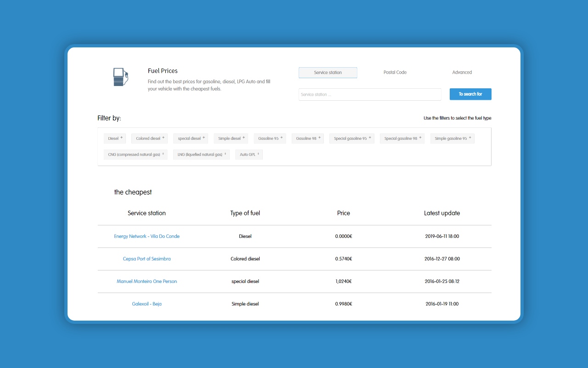Click plus icon on Special gasoline 95

point(370,138)
